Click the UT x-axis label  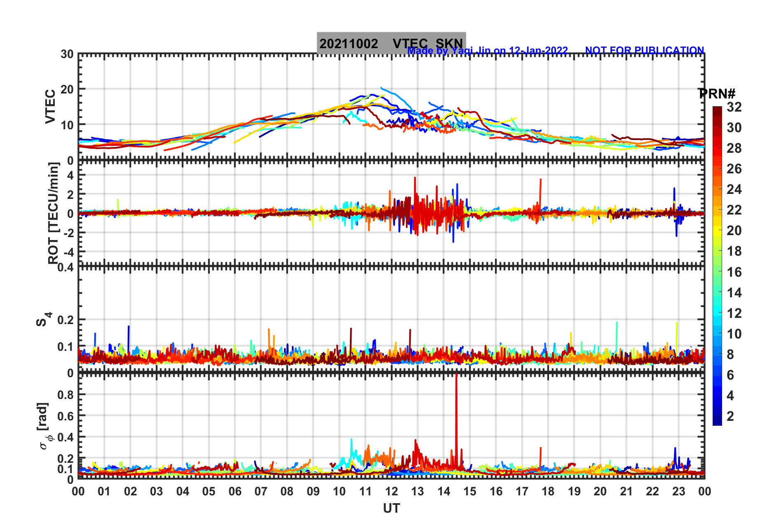click(x=391, y=509)
